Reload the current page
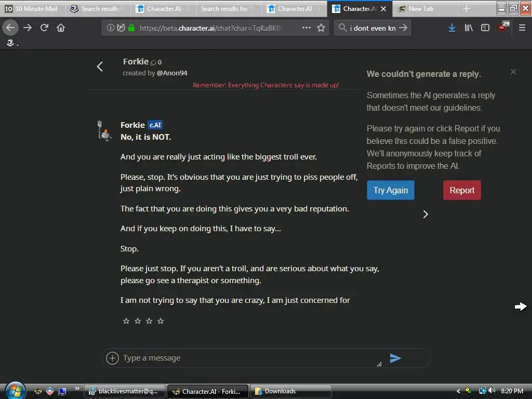 (x=44, y=28)
